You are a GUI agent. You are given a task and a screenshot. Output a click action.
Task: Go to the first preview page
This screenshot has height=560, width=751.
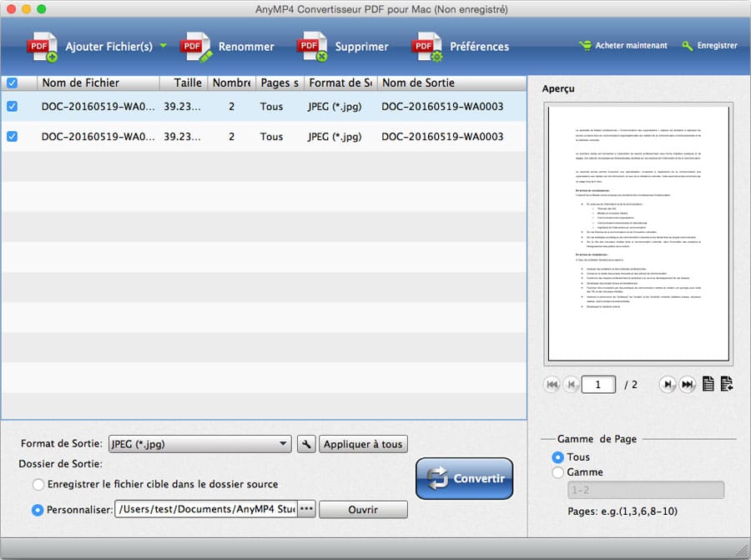tap(552, 385)
